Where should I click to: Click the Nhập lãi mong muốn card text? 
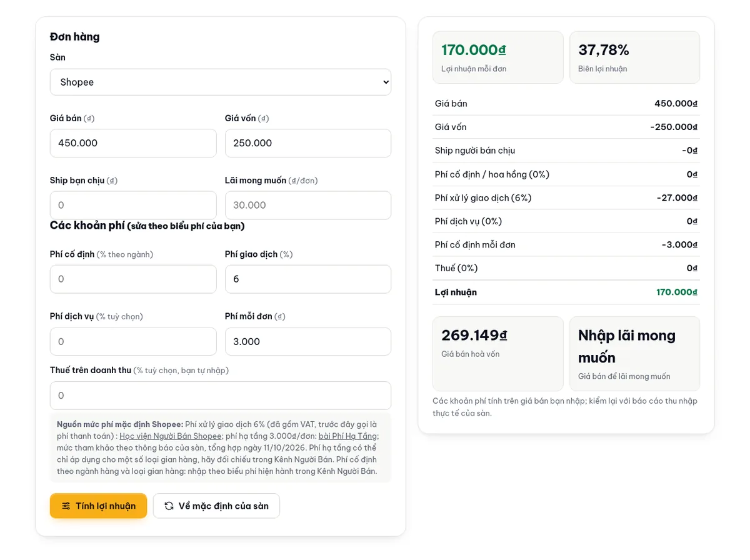pyautogui.click(x=627, y=347)
